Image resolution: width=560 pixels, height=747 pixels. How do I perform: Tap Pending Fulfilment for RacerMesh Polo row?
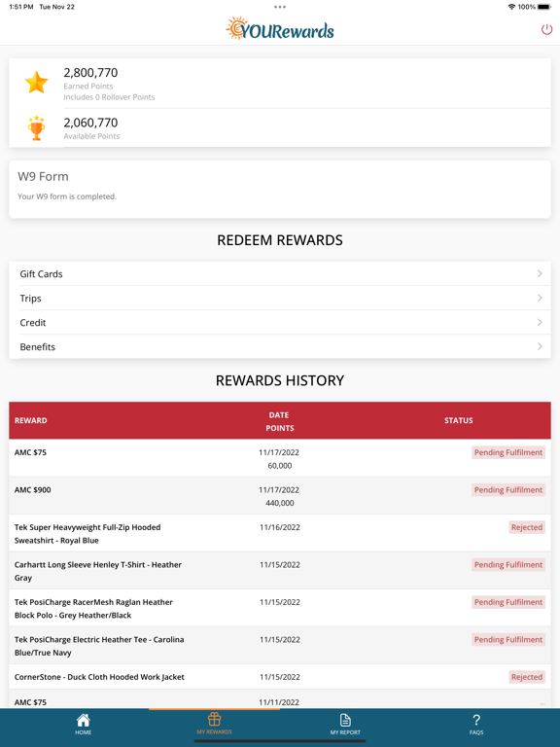508,602
